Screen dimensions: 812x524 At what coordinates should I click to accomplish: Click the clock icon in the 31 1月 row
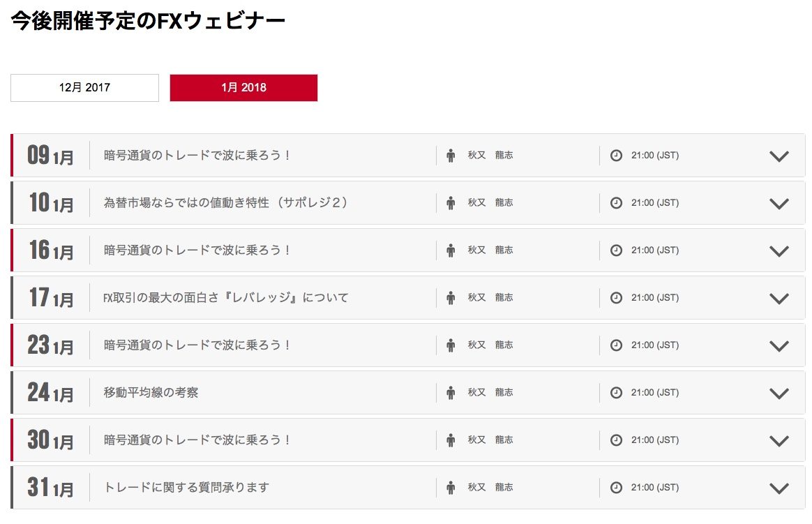(x=616, y=488)
